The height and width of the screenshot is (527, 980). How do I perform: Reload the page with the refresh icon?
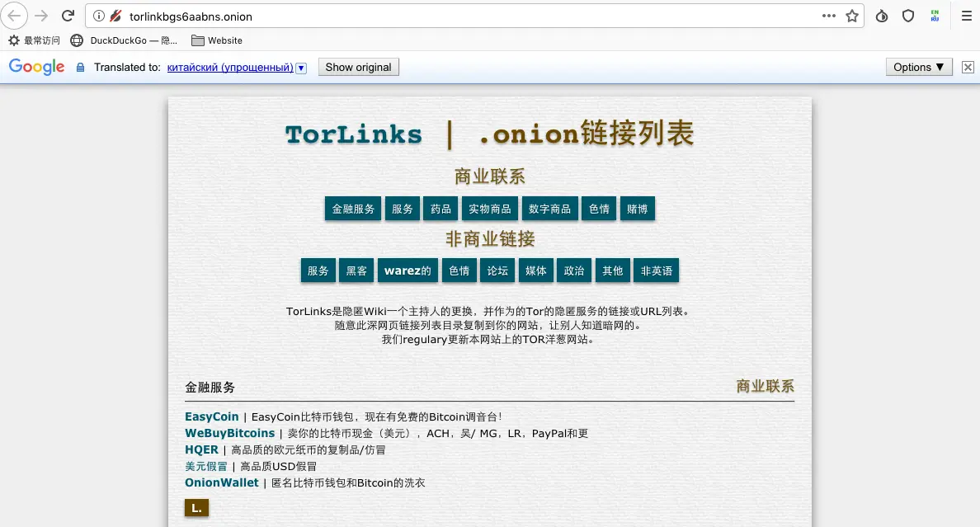click(68, 16)
